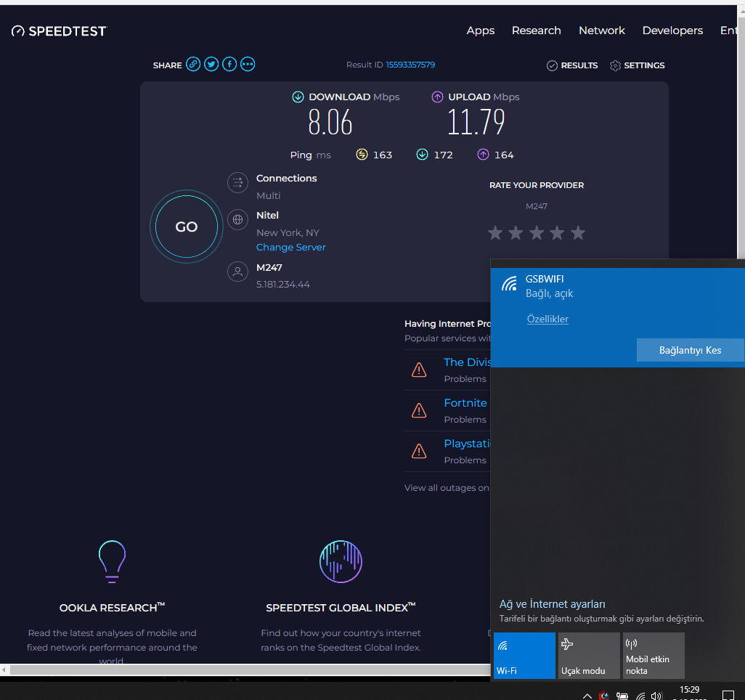
Task: Open more share options icon
Action: coord(248,64)
